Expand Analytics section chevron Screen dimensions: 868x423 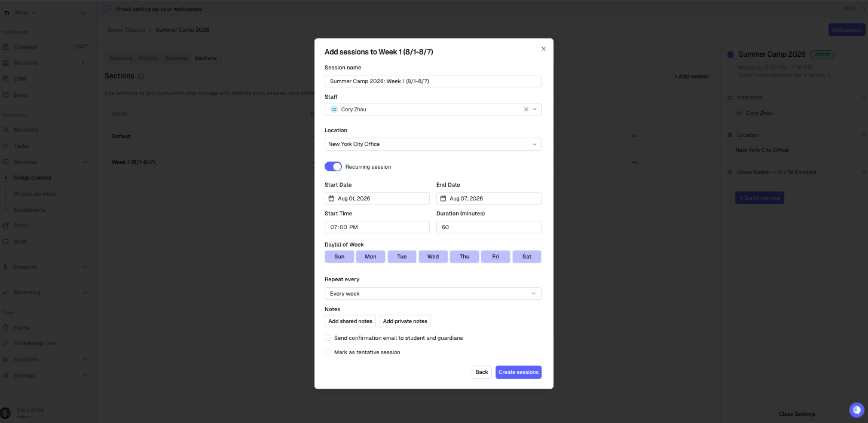coord(85,360)
